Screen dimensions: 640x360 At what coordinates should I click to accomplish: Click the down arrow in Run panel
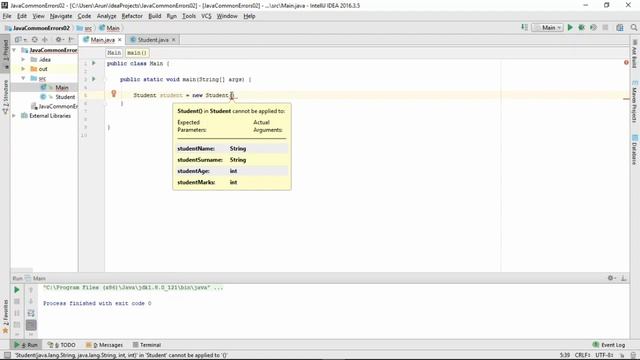(31, 301)
